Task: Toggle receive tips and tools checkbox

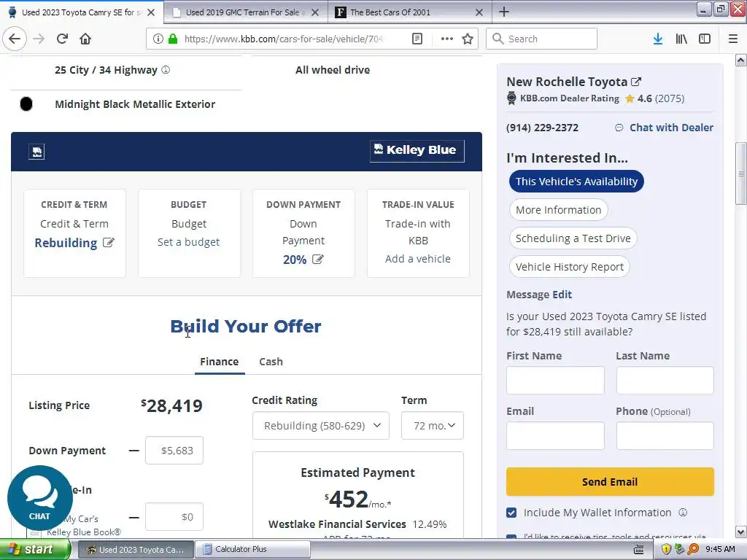Action: pos(511,536)
